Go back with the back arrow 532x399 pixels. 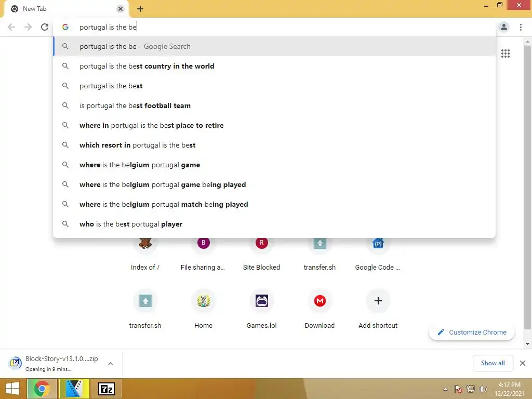click(11, 27)
